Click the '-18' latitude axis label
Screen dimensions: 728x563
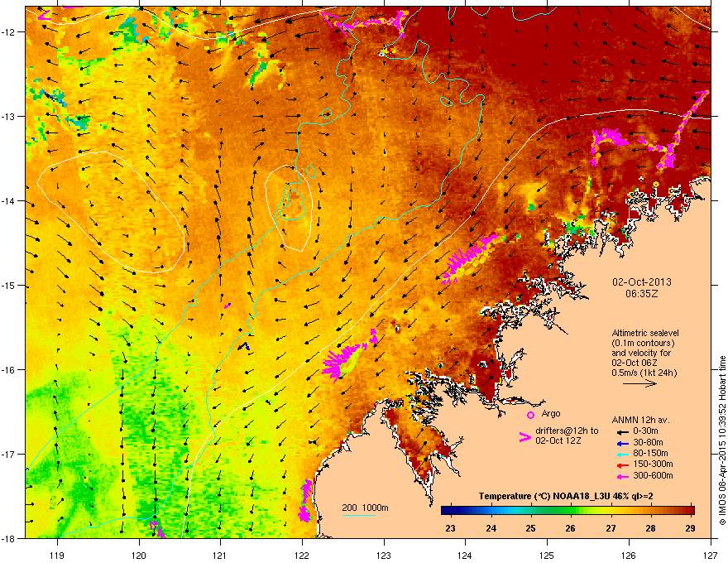[8, 538]
